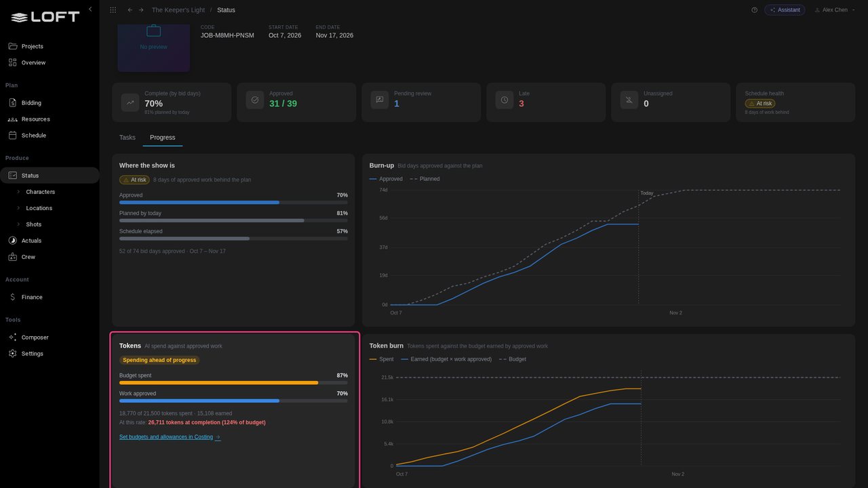868x488 pixels.
Task: Select the Resources people icon
Action: 13,119
